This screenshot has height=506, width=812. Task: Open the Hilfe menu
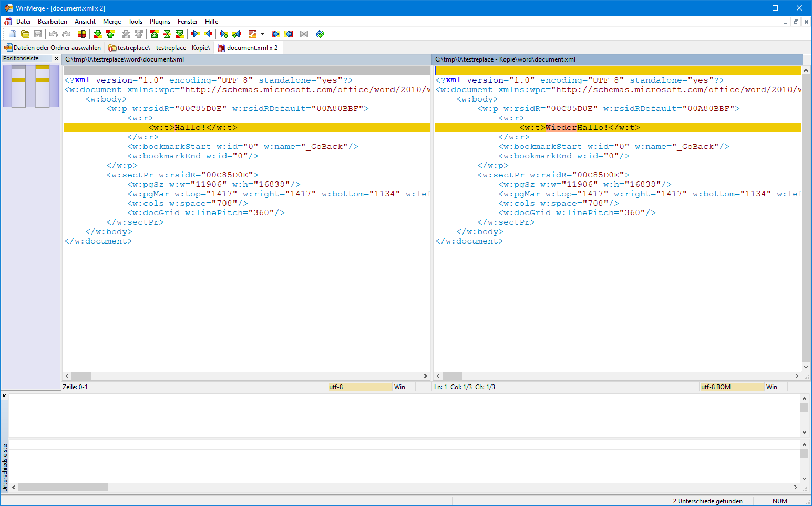pyautogui.click(x=212, y=22)
